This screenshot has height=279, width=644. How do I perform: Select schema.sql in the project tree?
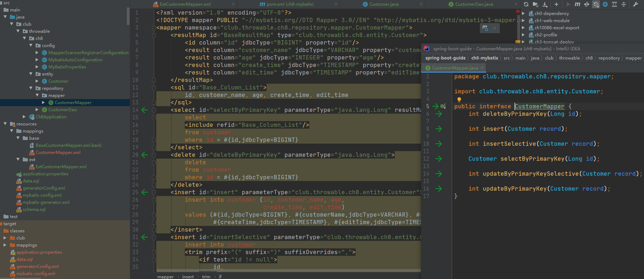click(x=34, y=209)
